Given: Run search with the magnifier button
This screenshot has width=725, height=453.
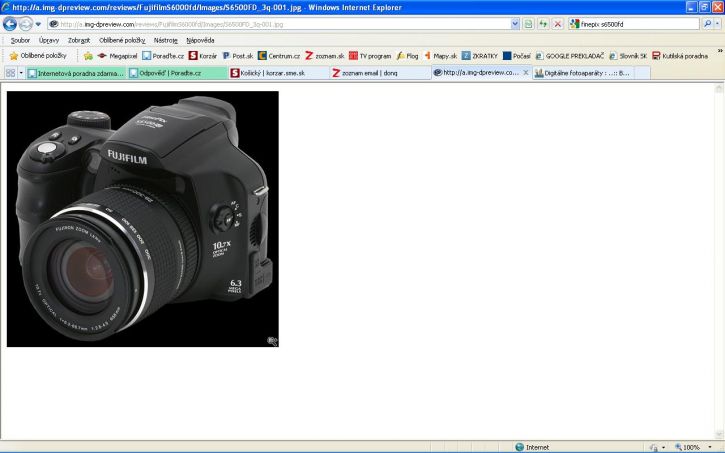Looking at the screenshot, I should pyautogui.click(x=707, y=24).
